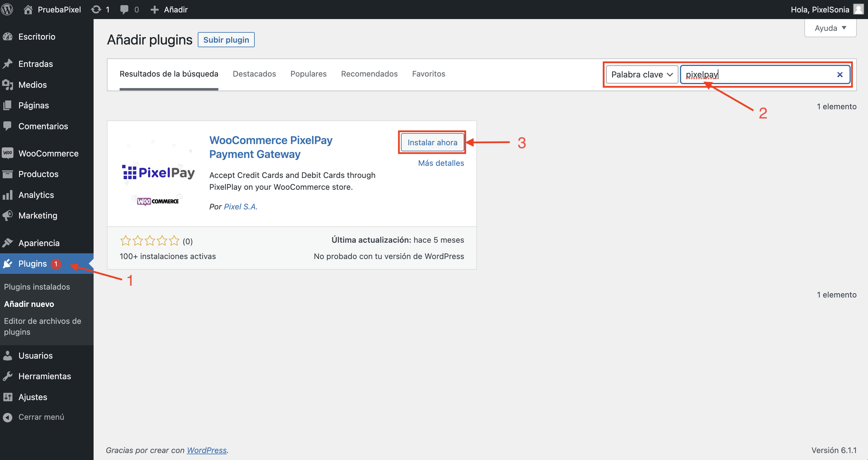868x460 pixels.
Task: Open the Ajustes settings menu
Action: [x=33, y=397]
